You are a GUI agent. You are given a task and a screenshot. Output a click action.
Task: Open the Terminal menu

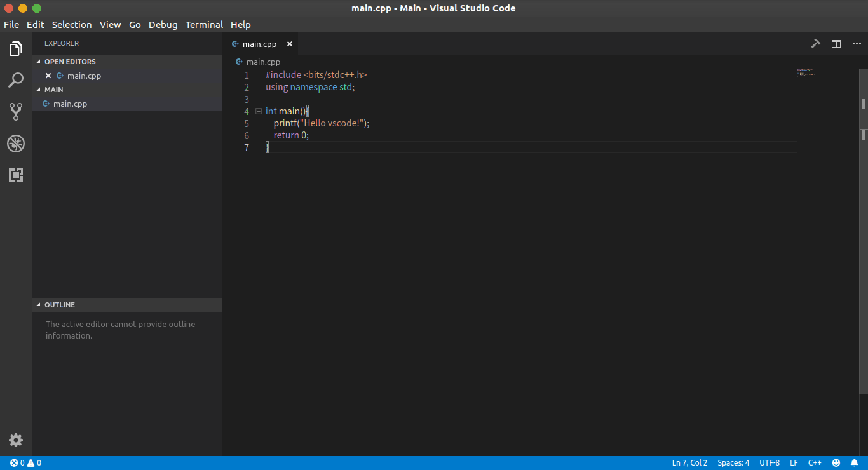204,24
